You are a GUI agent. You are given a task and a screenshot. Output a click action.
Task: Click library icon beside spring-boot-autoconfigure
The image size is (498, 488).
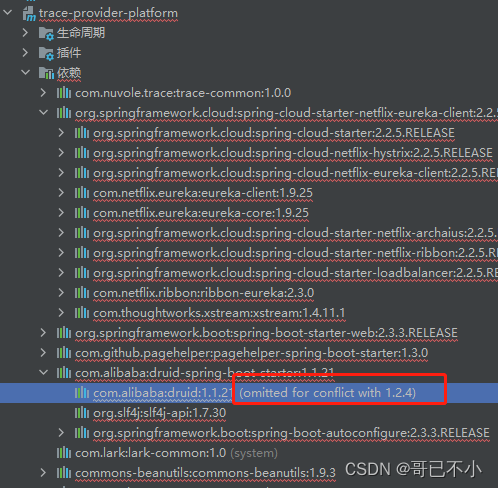coord(82,433)
